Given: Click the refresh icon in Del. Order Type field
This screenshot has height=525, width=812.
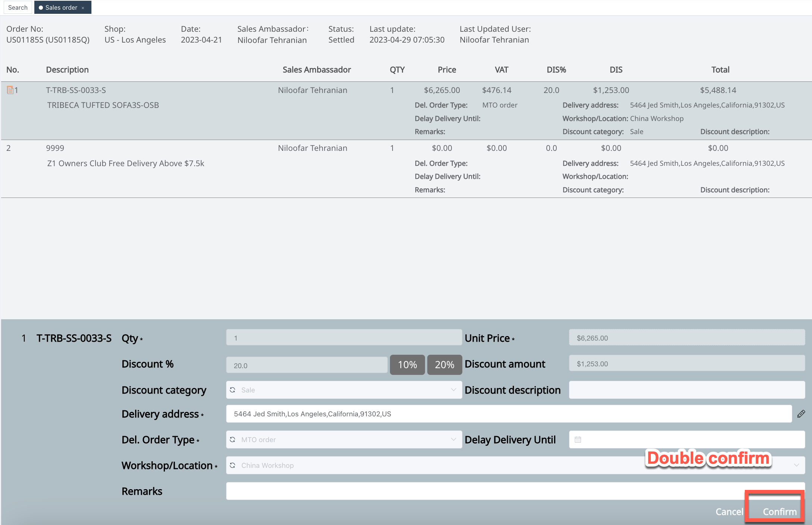Looking at the screenshot, I should click(232, 439).
